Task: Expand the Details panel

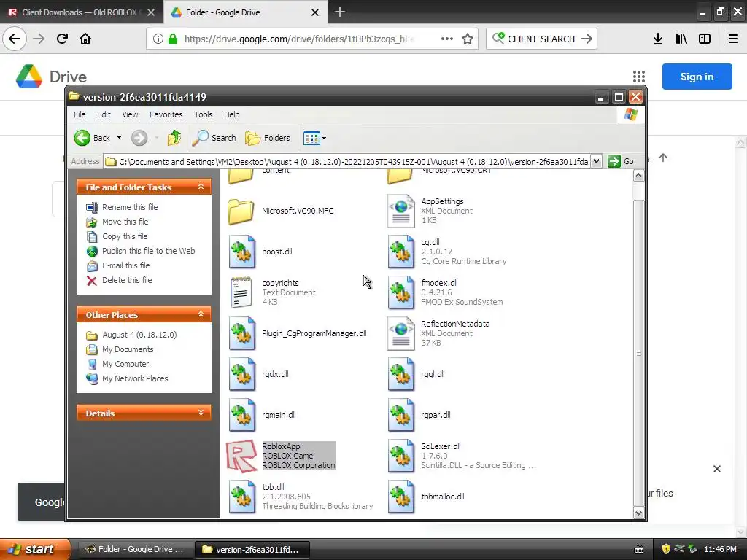Action: [201, 413]
